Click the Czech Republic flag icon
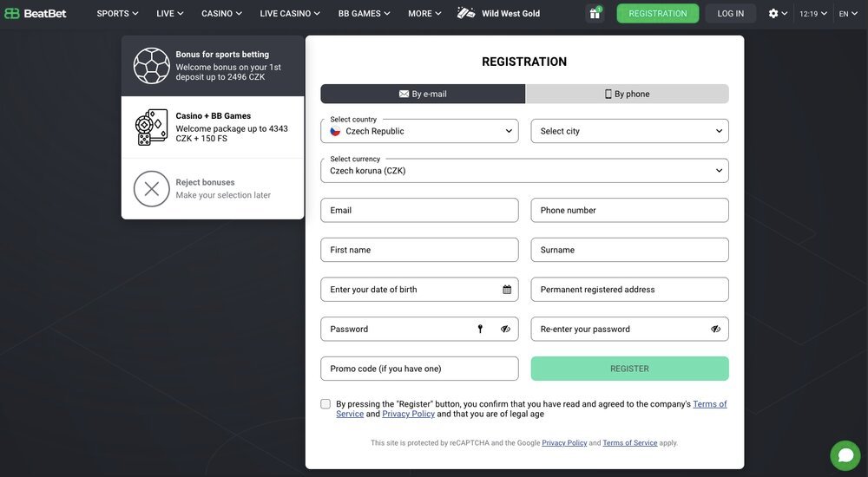 pyautogui.click(x=335, y=131)
